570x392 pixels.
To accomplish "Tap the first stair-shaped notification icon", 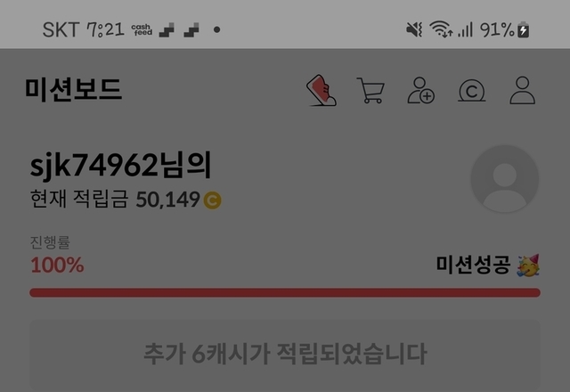I will [x=167, y=29].
